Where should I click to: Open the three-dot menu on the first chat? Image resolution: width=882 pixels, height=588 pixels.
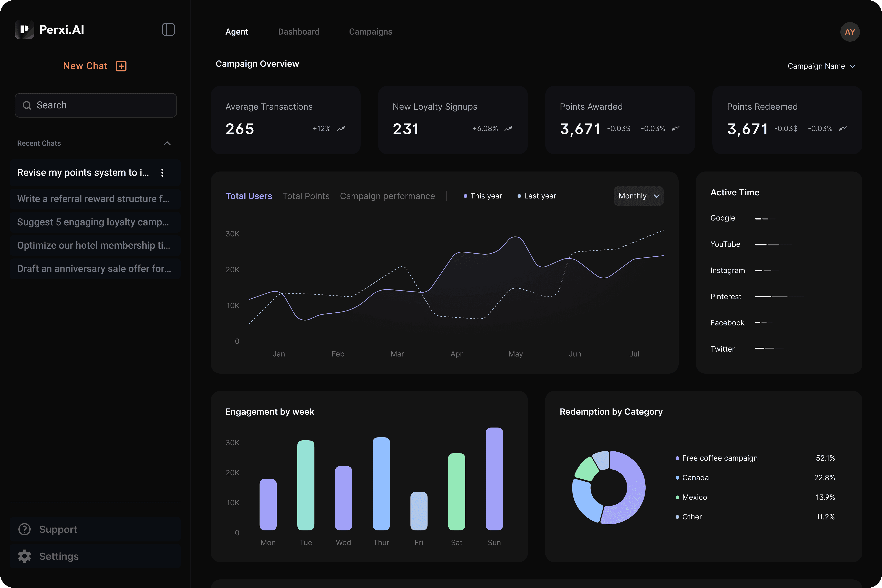162,173
